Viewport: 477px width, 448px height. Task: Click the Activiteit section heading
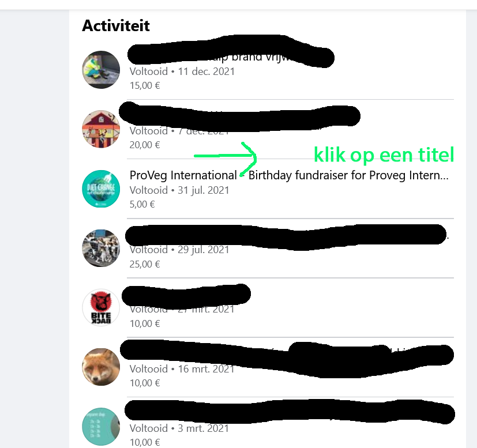[116, 25]
